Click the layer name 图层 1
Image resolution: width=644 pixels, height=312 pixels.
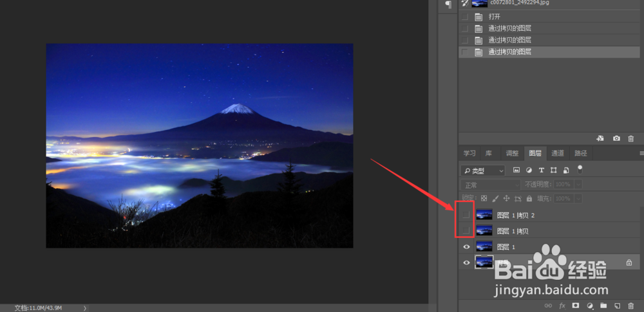tap(506, 247)
